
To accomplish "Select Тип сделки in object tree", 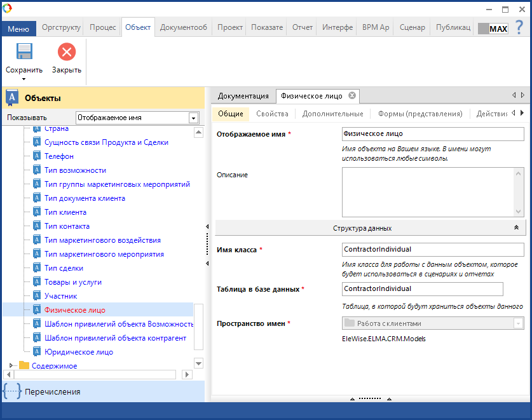I will point(64,268).
